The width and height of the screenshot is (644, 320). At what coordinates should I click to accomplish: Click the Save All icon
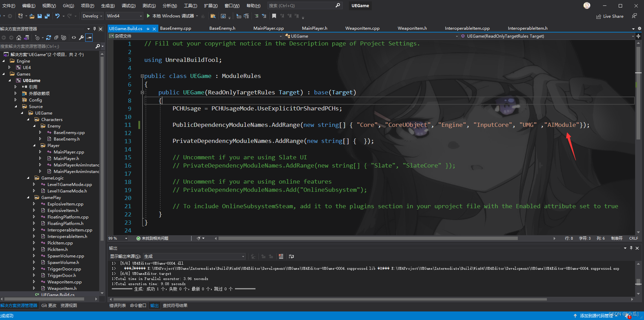(47, 16)
